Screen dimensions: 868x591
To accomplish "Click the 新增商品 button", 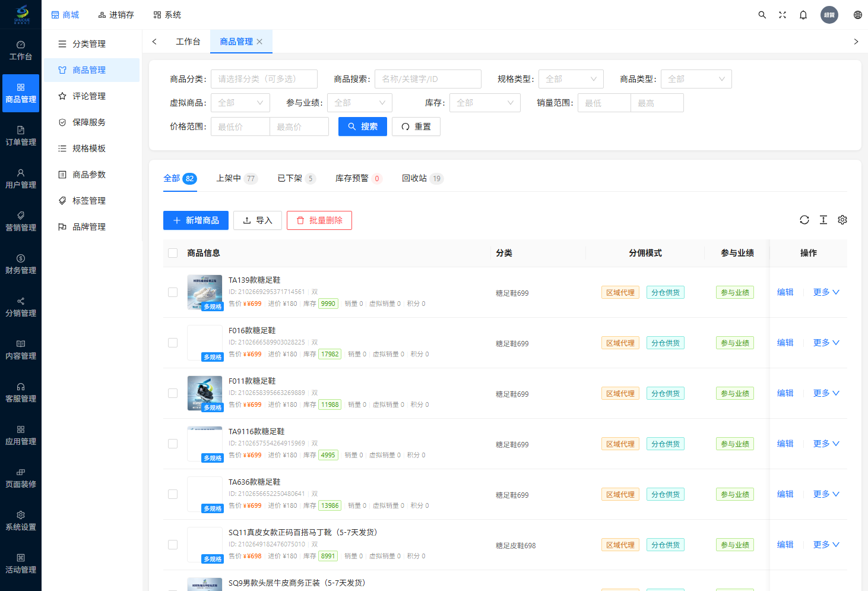I will pyautogui.click(x=196, y=220).
